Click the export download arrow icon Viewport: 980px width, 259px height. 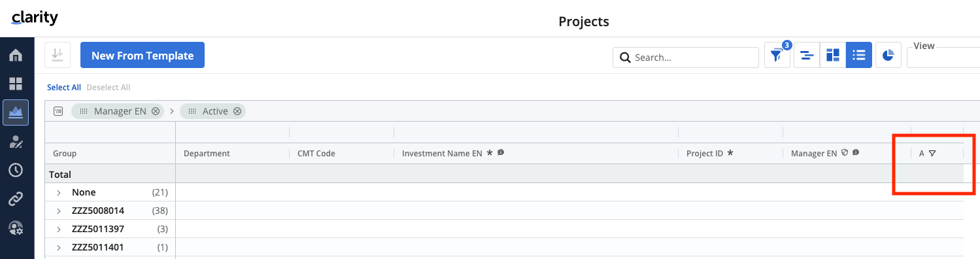pyautogui.click(x=58, y=55)
